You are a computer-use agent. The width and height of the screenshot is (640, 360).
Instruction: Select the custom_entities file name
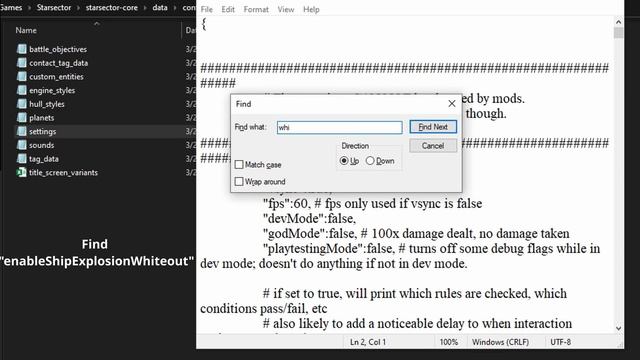[x=56, y=77]
